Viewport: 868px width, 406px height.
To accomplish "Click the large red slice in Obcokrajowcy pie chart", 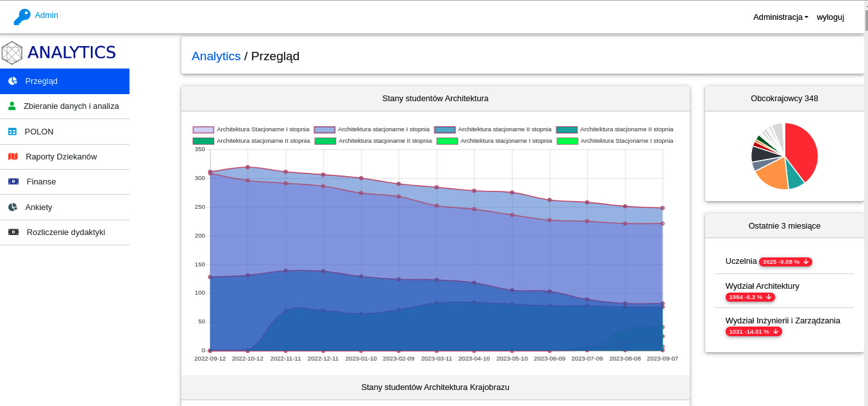I will coord(803,150).
